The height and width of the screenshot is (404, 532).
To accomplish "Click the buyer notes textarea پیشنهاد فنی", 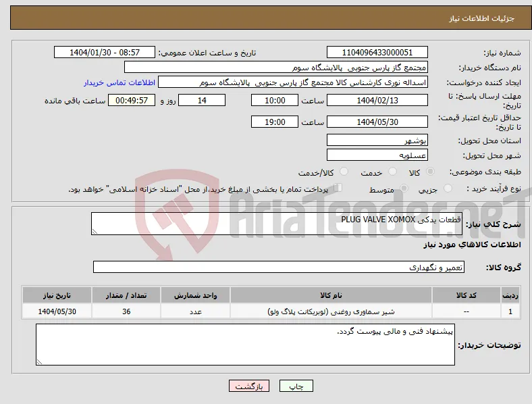I will [x=245, y=345].
